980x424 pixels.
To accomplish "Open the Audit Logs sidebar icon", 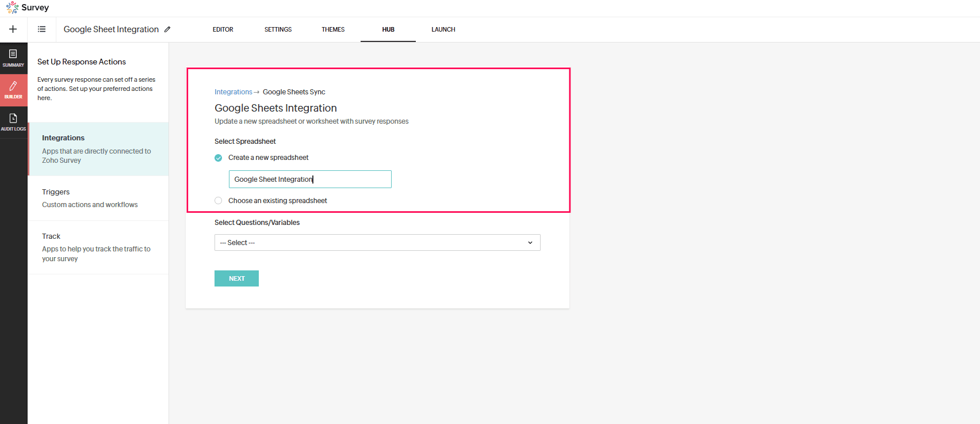I will pyautogui.click(x=13, y=122).
